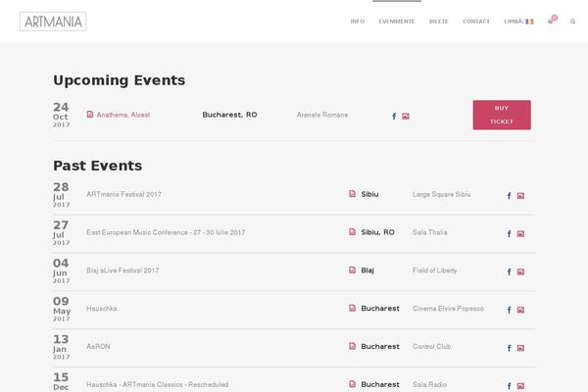Viewport: 588px width, 392px height.
Task: Open East European Music Conference event
Action: coord(166,232)
